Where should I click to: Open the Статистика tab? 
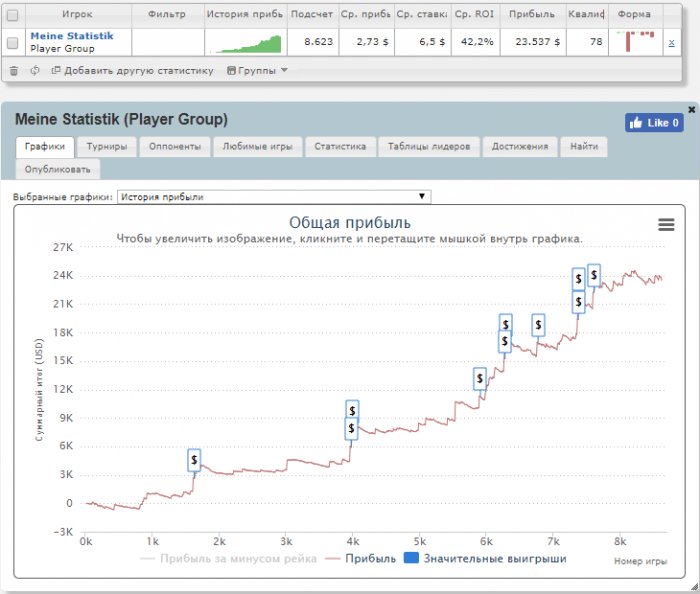340,147
